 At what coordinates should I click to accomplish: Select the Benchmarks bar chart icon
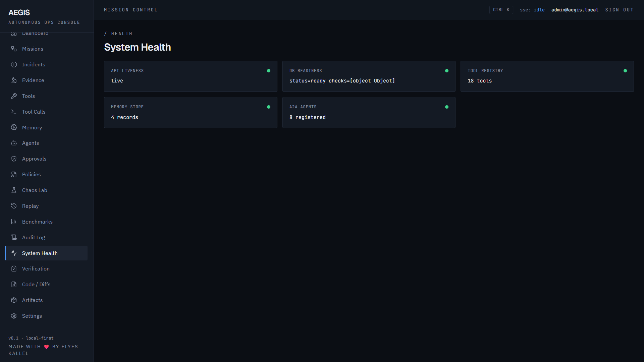[x=14, y=222]
